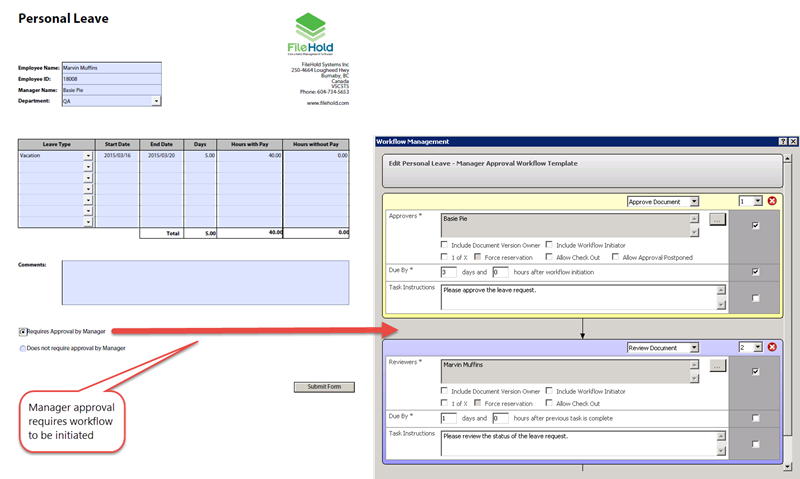This screenshot has width=800, height=479.
Task: Open the second row Leave Type dropdown
Action: coord(88,167)
